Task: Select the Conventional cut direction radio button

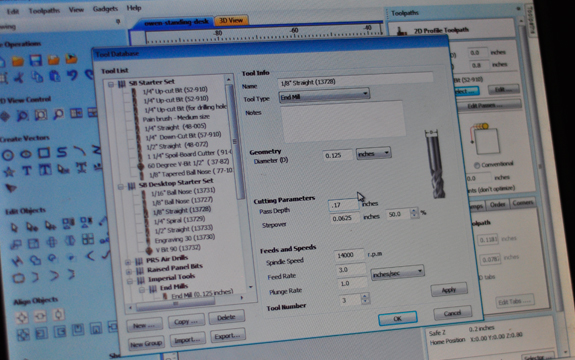Action: 476,166
